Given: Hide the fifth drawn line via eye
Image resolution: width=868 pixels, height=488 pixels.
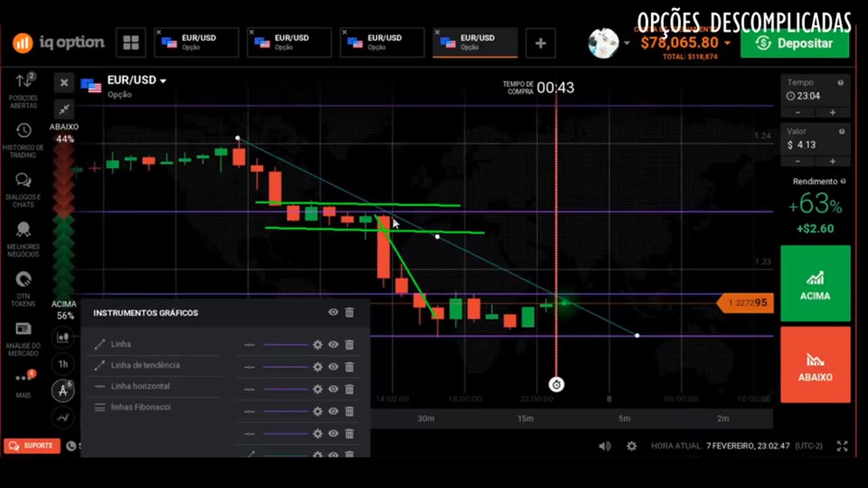Looking at the screenshot, I should pos(333,434).
